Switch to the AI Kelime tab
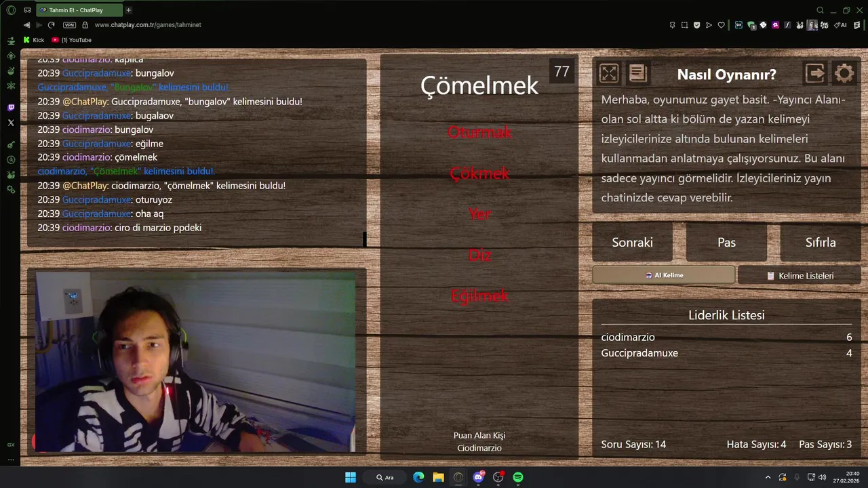 (x=664, y=275)
